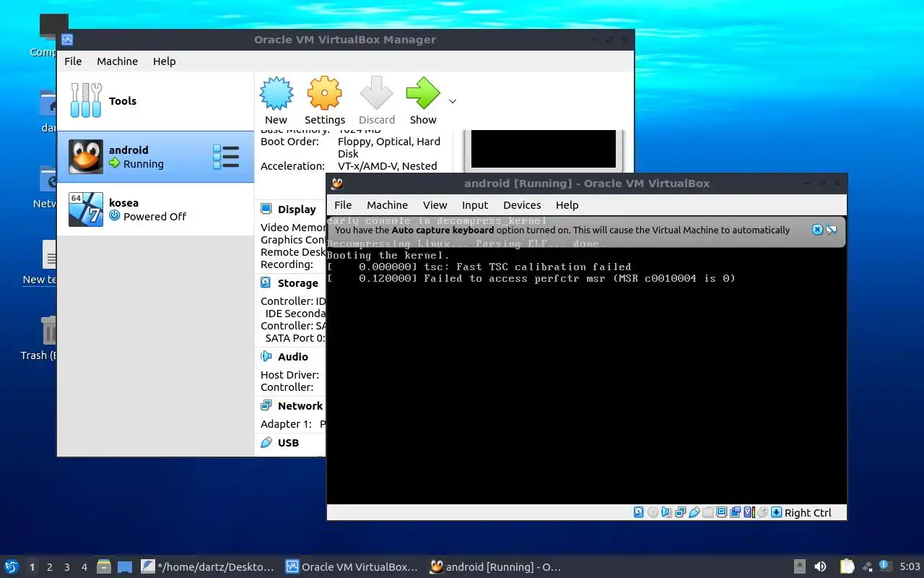924x578 pixels.
Task: Click the New virtual machine icon
Action: click(x=276, y=93)
